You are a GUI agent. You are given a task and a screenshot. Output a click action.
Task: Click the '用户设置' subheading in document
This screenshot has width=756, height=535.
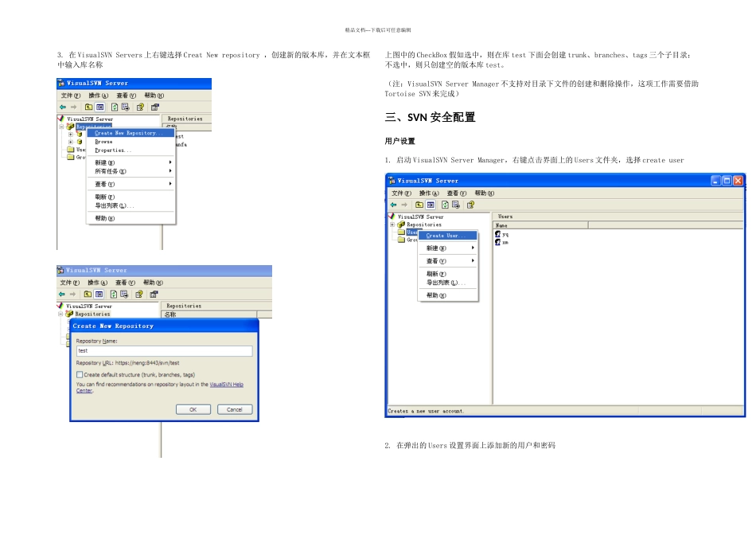click(399, 142)
